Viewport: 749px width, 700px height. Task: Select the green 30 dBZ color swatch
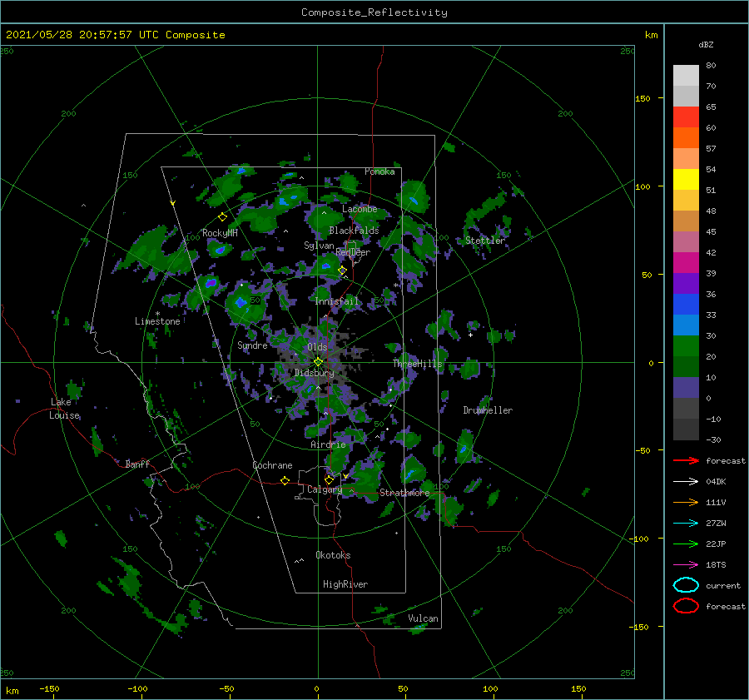coord(686,345)
